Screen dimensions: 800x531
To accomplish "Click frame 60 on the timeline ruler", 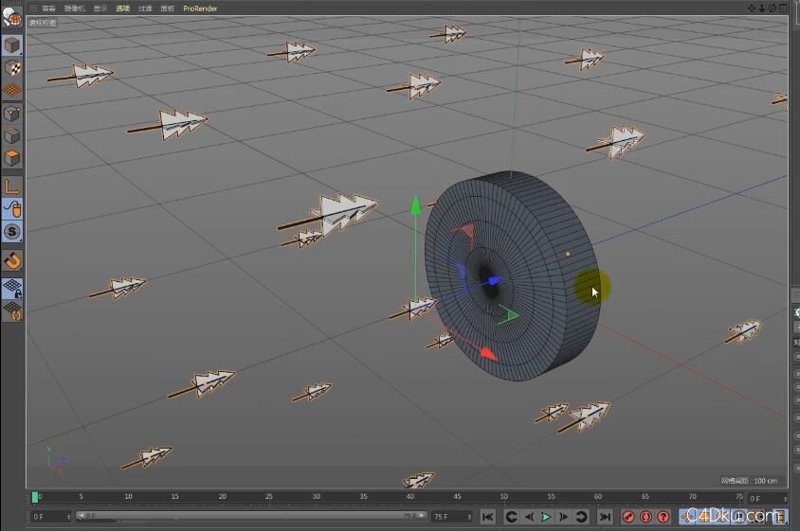I will [597, 496].
